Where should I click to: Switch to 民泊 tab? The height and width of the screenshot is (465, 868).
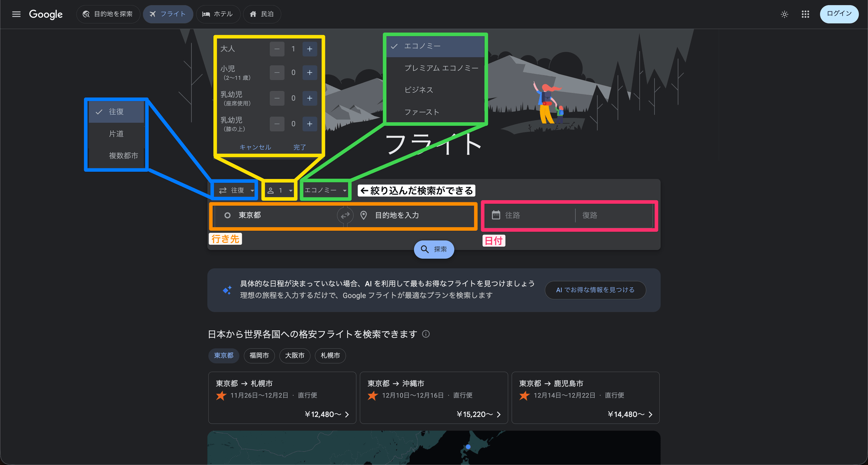tap(262, 14)
